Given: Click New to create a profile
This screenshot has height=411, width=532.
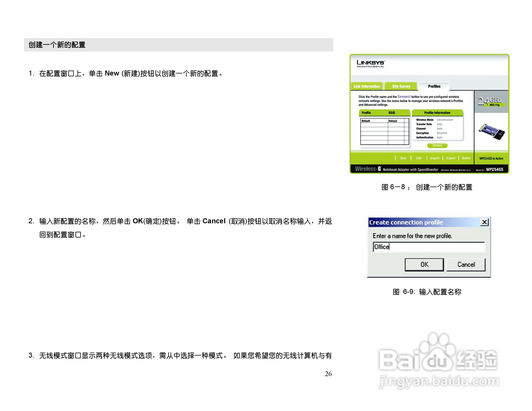Looking at the screenshot, I should [403, 158].
